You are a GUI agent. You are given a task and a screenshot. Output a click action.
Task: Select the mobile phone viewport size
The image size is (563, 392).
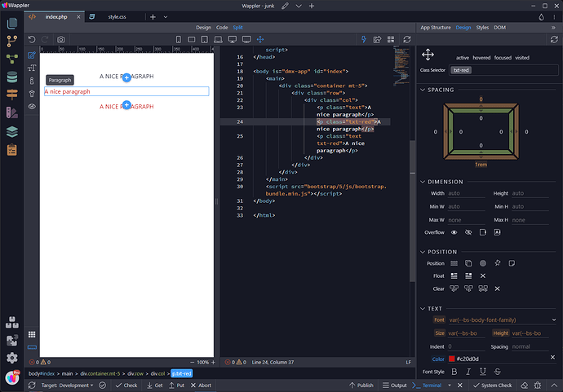pos(179,39)
